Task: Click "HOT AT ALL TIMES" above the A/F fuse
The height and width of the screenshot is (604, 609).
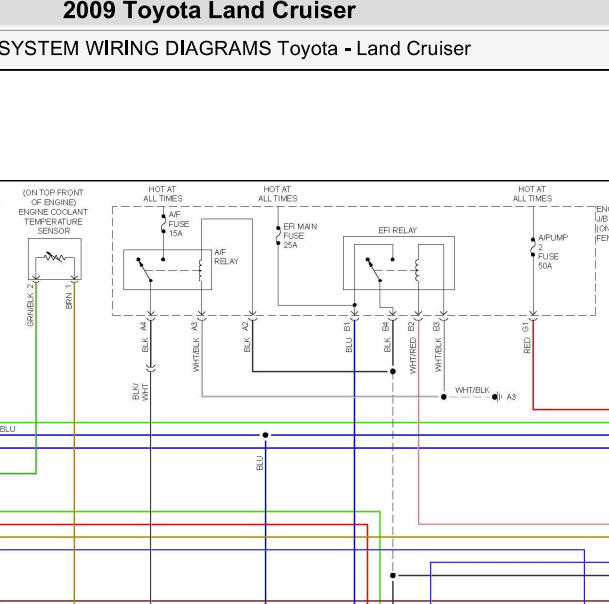Action: pos(163,194)
